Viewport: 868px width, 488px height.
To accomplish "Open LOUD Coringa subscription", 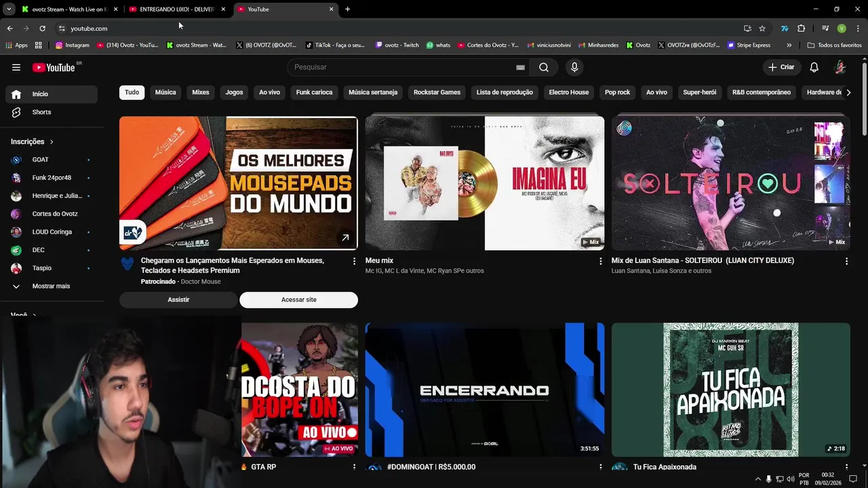I will [x=52, y=232].
